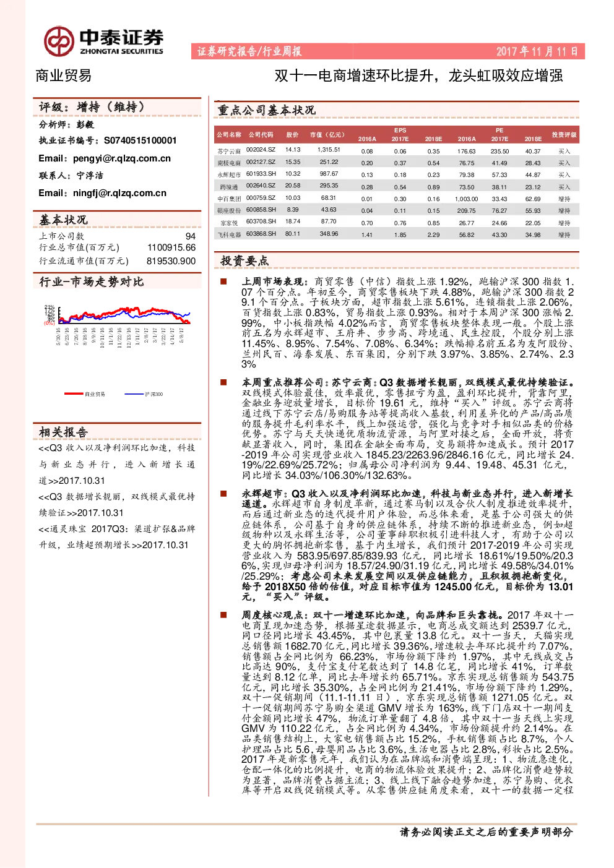
Task: Open the ningfj@r.qlzq.com.cn email address
Action: click(x=119, y=193)
